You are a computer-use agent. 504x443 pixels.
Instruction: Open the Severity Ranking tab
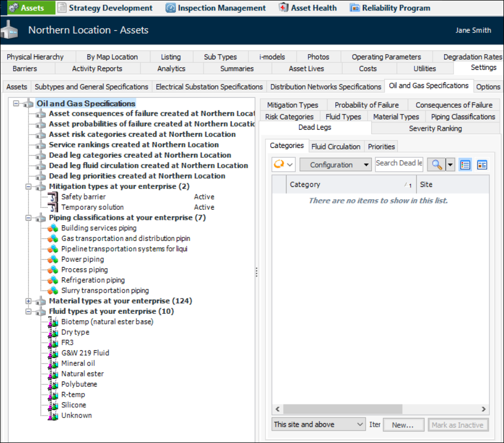click(x=435, y=128)
